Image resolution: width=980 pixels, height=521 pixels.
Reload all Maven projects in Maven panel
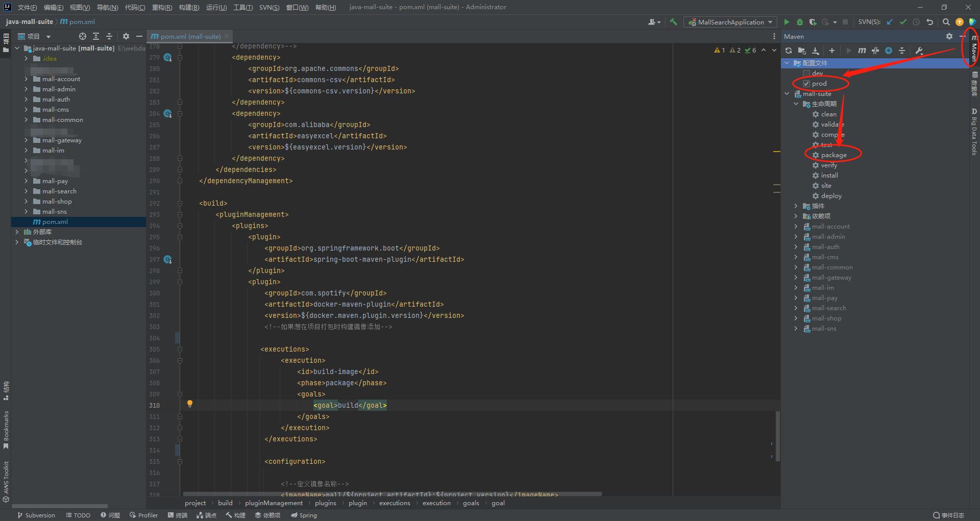(x=789, y=51)
